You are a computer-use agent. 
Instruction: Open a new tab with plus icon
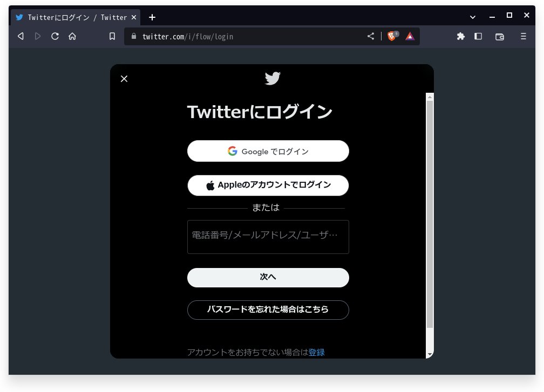coord(152,17)
